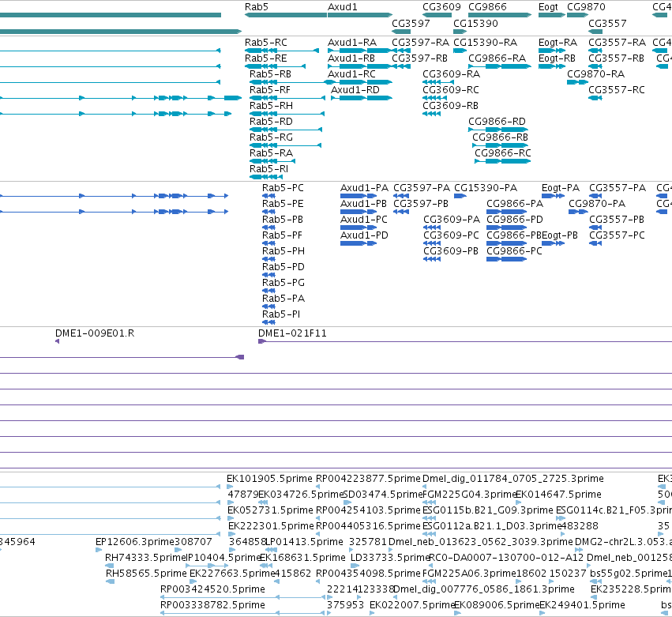This screenshot has height=617, width=672.
Task: Click transcript label Rab5-RE
Action: [265, 58]
